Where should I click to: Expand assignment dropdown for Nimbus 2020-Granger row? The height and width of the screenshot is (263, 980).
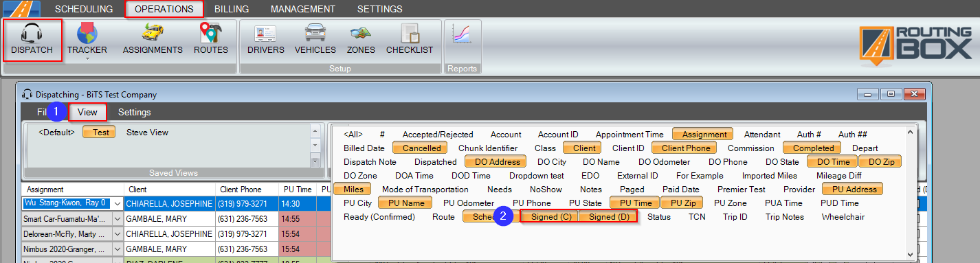click(x=117, y=249)
